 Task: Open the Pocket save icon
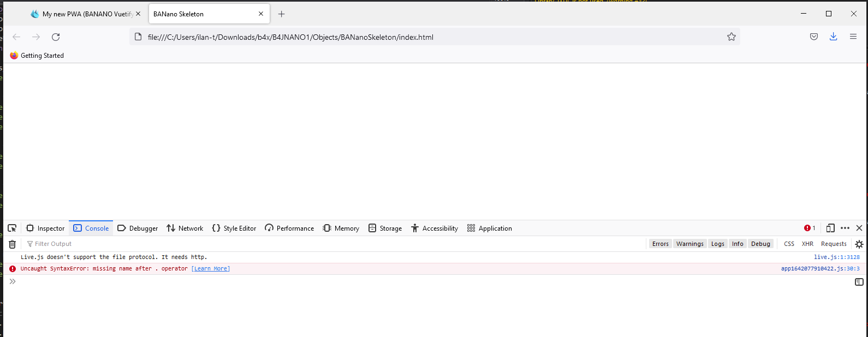(x=814, y=37)
